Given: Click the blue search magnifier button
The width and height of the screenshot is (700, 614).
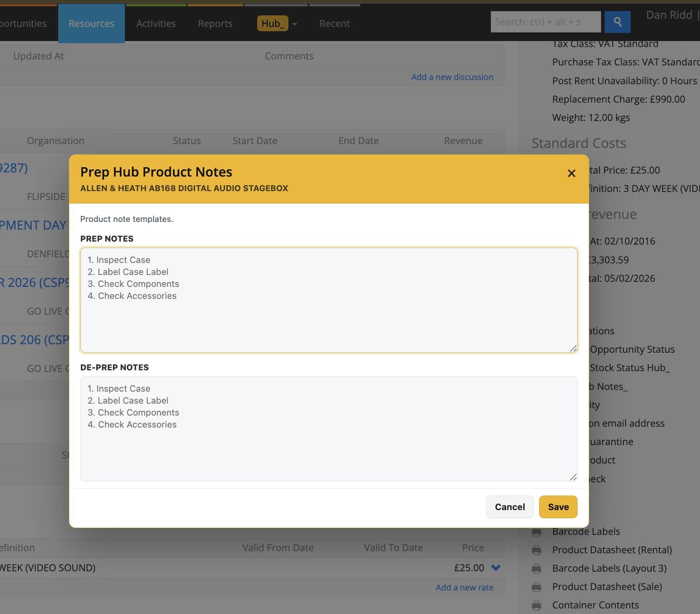Looking at the screenshot, I should tap(617, 22).
